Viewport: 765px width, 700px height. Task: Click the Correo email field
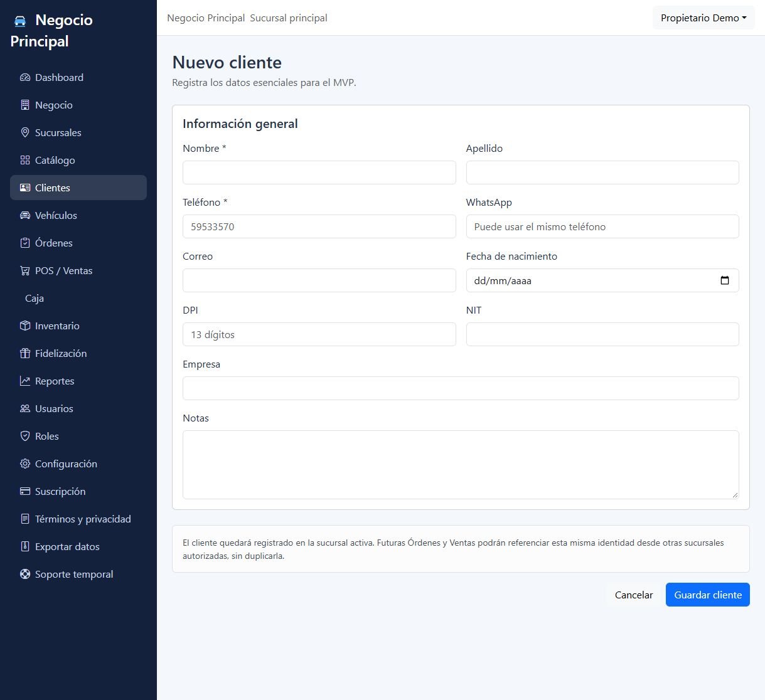point(319,280)
